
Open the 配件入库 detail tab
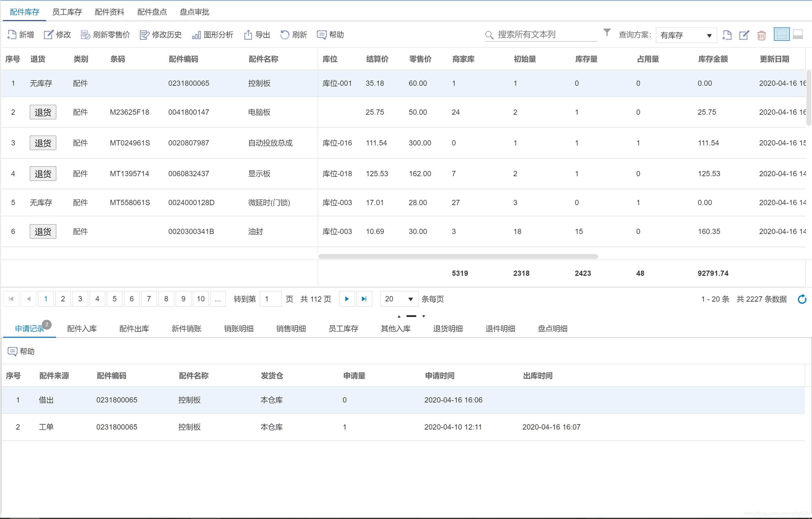tap(82, 328)
